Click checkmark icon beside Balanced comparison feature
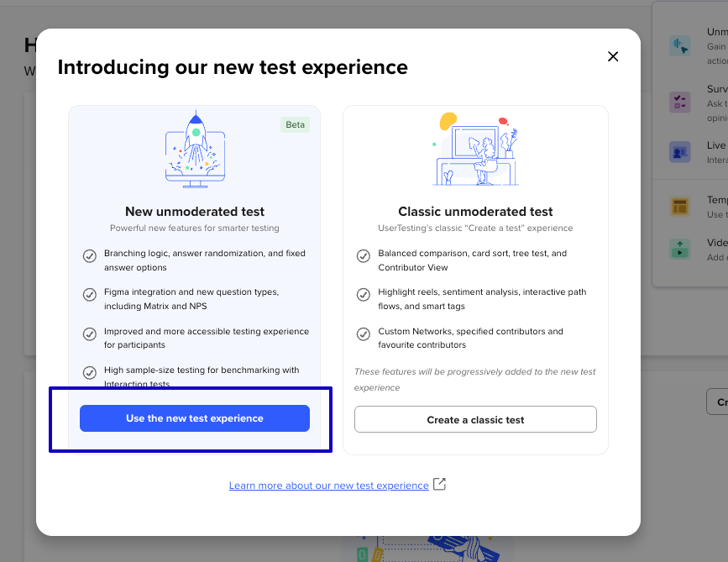 [x=364, y=255]
